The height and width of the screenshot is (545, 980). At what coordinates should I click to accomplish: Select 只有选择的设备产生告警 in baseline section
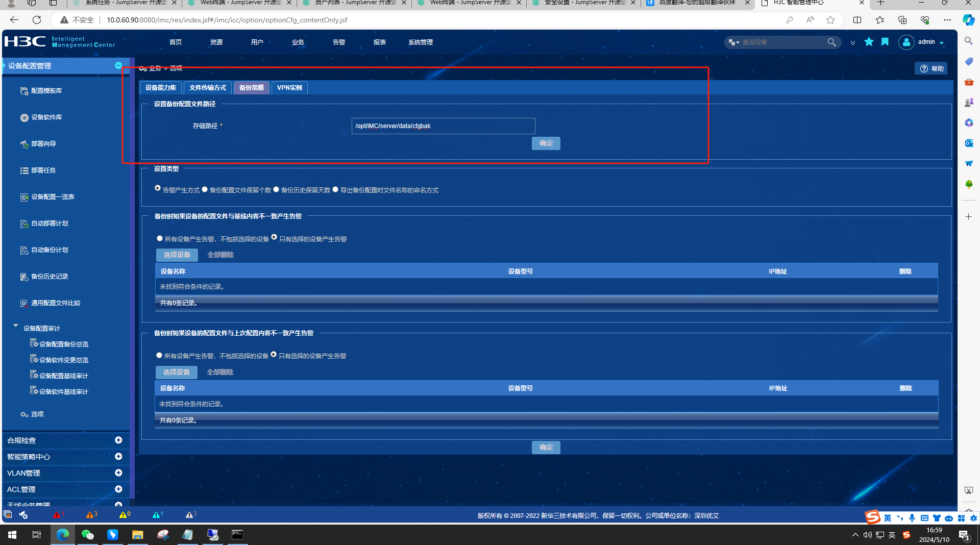click(274, 237)
